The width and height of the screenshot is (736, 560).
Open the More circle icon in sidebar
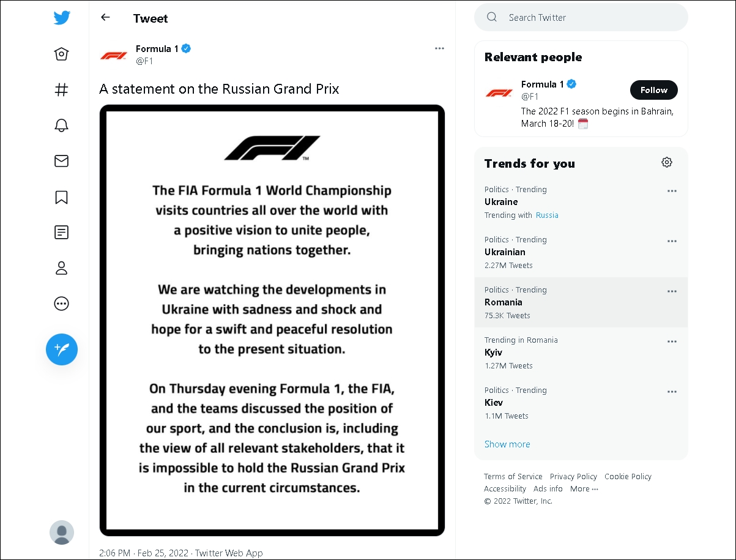tap(61, 304)
